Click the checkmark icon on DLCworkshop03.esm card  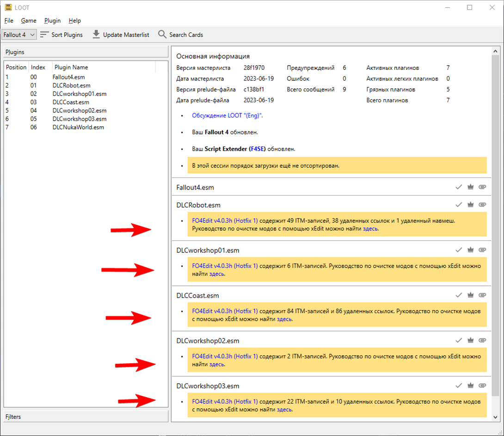point(459,386)
